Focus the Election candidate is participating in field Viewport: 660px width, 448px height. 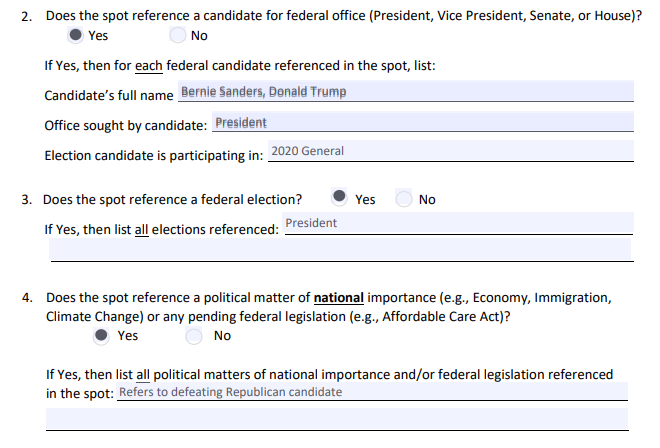pos(450,151)
